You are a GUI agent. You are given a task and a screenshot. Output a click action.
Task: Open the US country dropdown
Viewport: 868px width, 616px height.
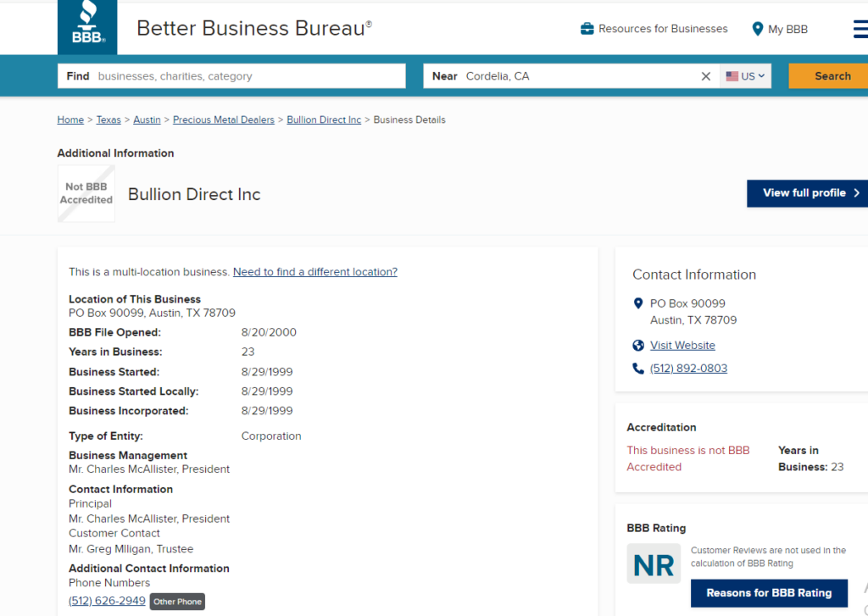[x=745, y=76]
